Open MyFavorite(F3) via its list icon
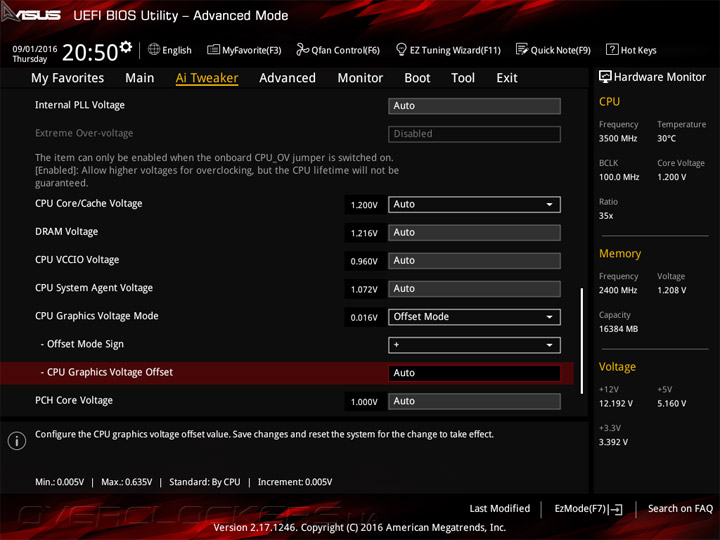720x540 pixels. coord(213,50)
